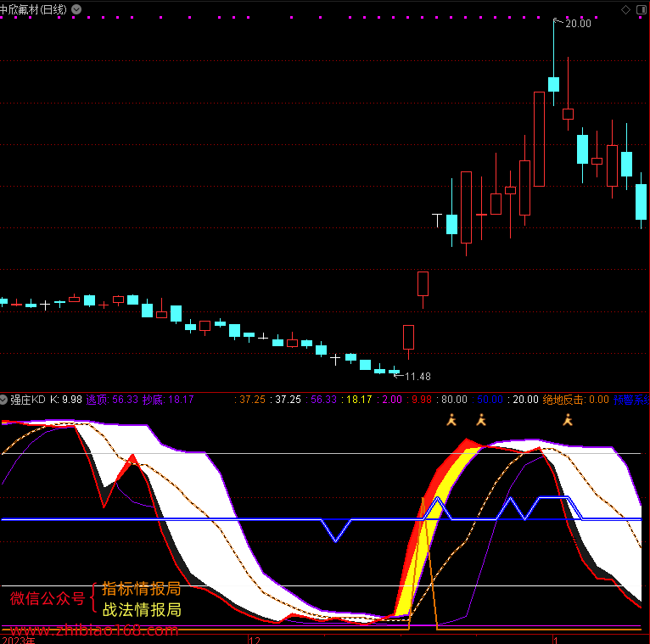Click the 20.00 value in indicator bar
Screen dimensions: 650x644
click(525, 400)
